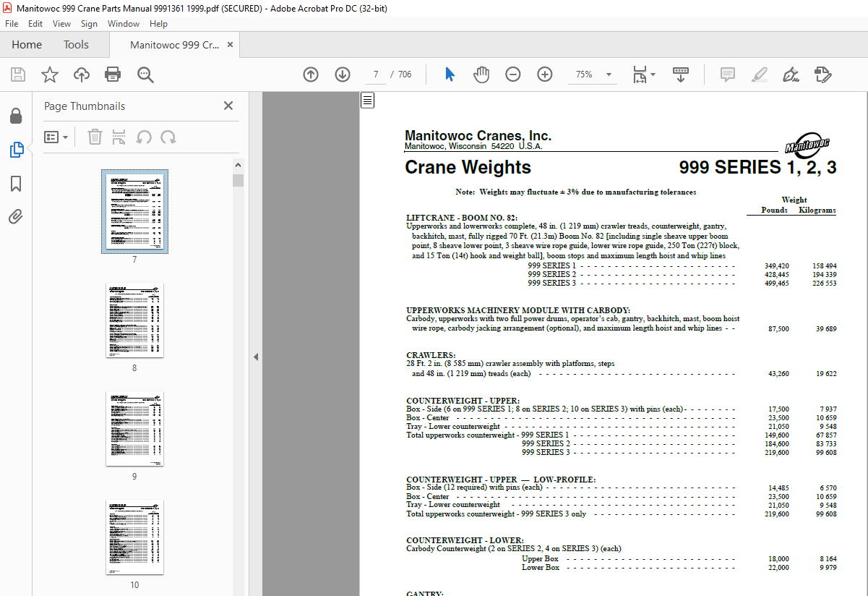The width and height of the screenshot is (868, 596).
Task: Click the 'Manitowoc Cranes, Inc.' title text
Action: pyautogui.click(x=478, y=136)
